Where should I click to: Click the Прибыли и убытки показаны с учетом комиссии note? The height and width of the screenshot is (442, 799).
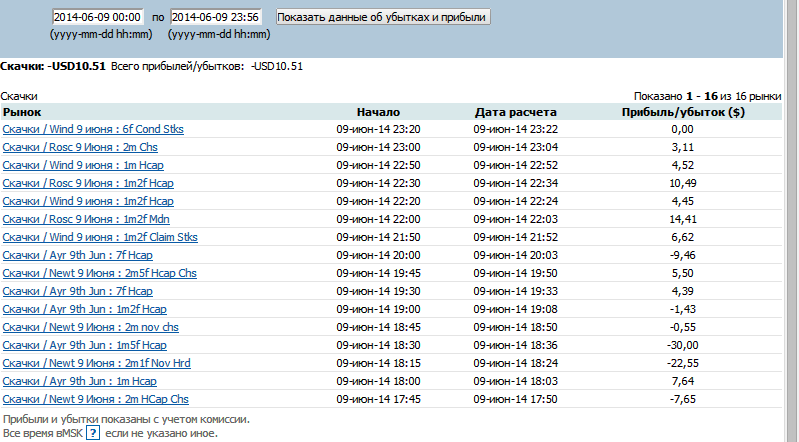126,420
